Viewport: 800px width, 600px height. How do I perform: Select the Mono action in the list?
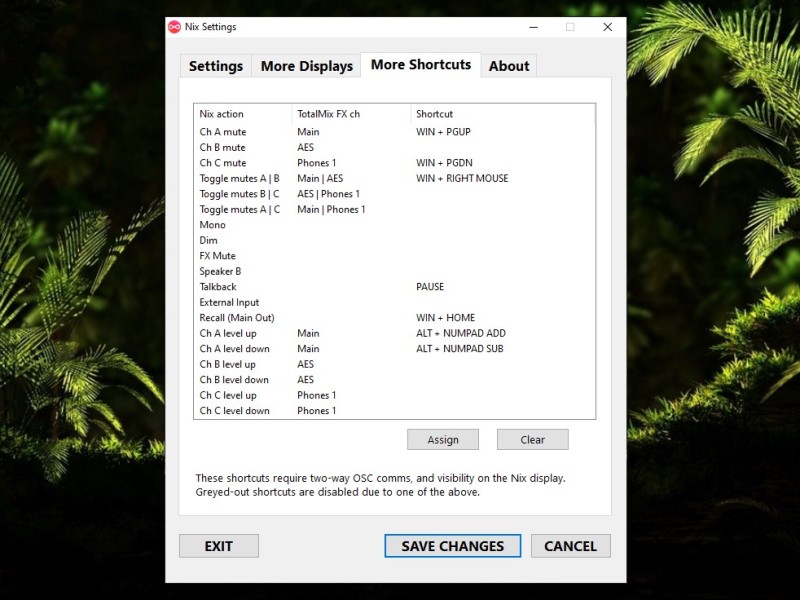click(210, 224)
